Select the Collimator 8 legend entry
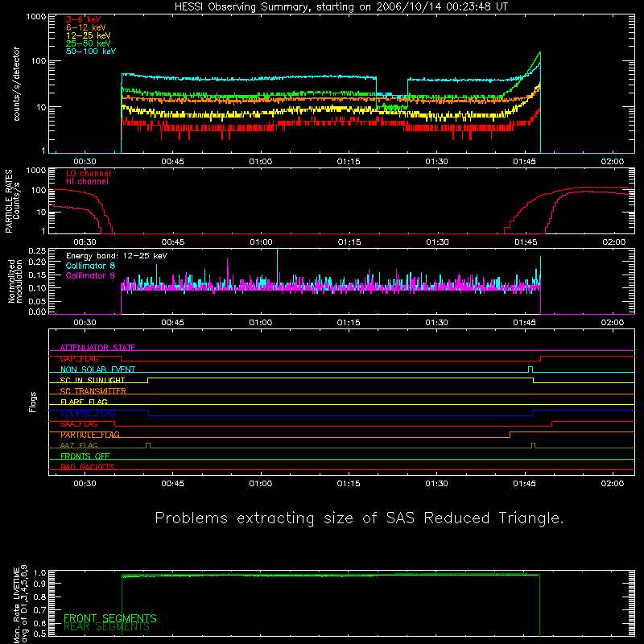The width and height of the screenshot is (644, 644). (90, 266)
